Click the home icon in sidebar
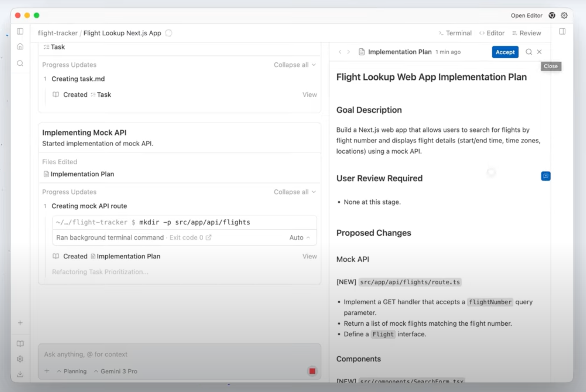 click(x=20, y=47)
